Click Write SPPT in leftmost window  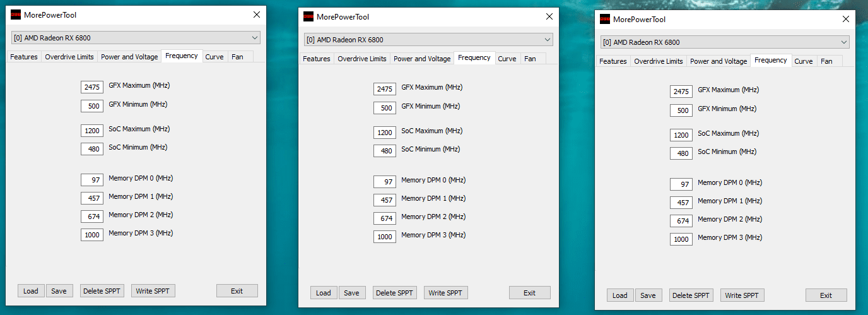153,290
